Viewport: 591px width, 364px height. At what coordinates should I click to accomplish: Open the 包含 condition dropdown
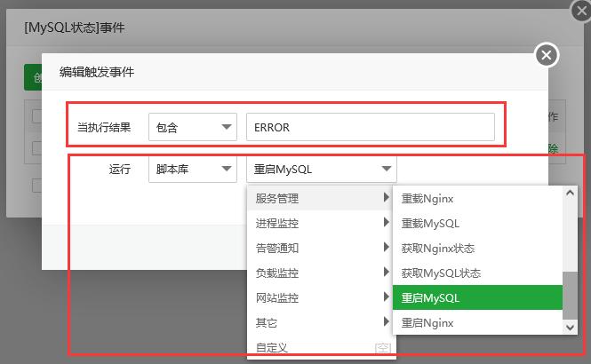tap(192, 127)
